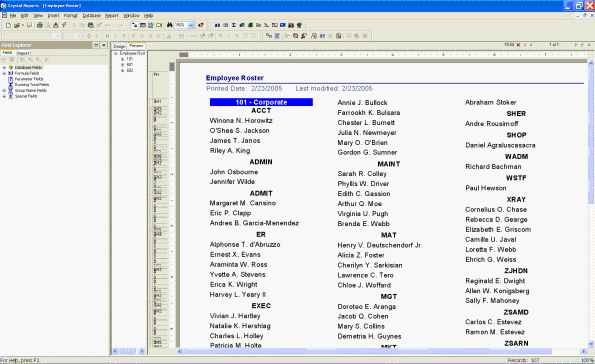Click the report's vertical scrollbar down arrow
This screenshot has width=595, height=364.
591,344
